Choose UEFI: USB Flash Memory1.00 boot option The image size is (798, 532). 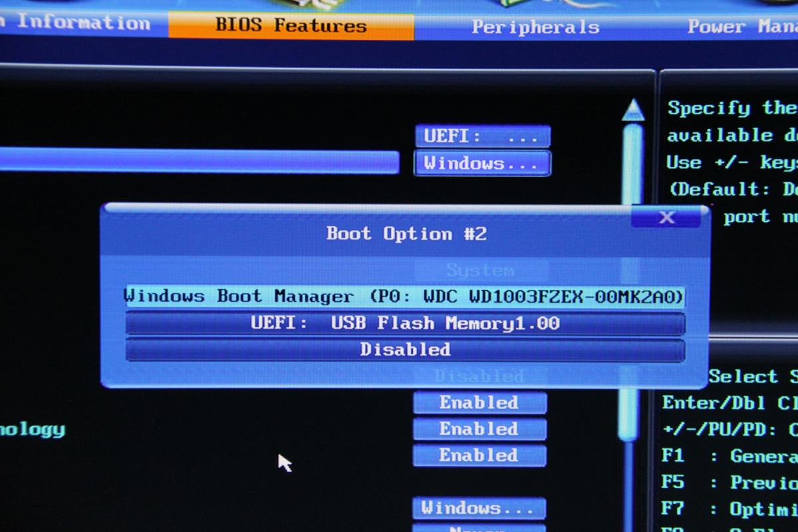coord(405,324)
